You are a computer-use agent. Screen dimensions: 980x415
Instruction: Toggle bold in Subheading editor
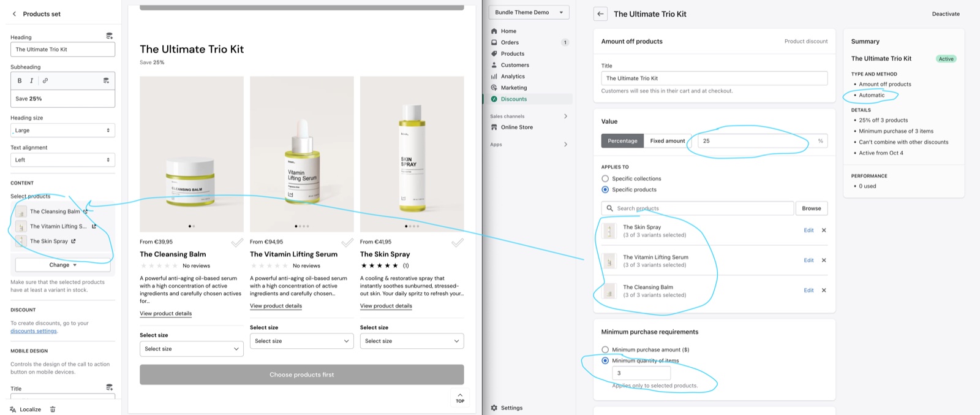[x=20, y=80]
